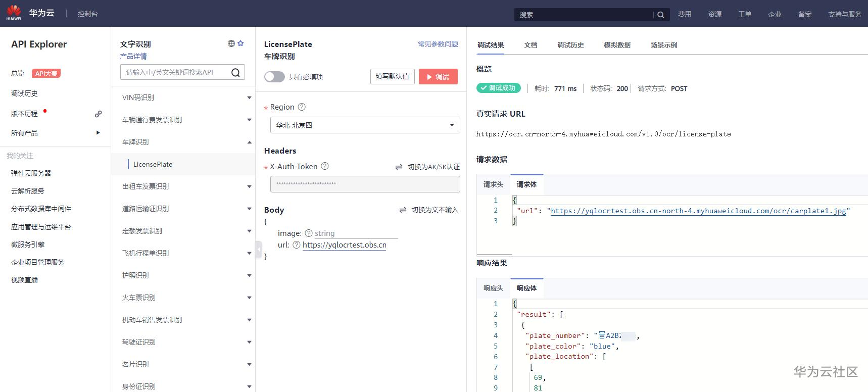This screenshot has width=868, height=392.
Task: Click the link icon next to 版本历程
Action: [98, 114]
